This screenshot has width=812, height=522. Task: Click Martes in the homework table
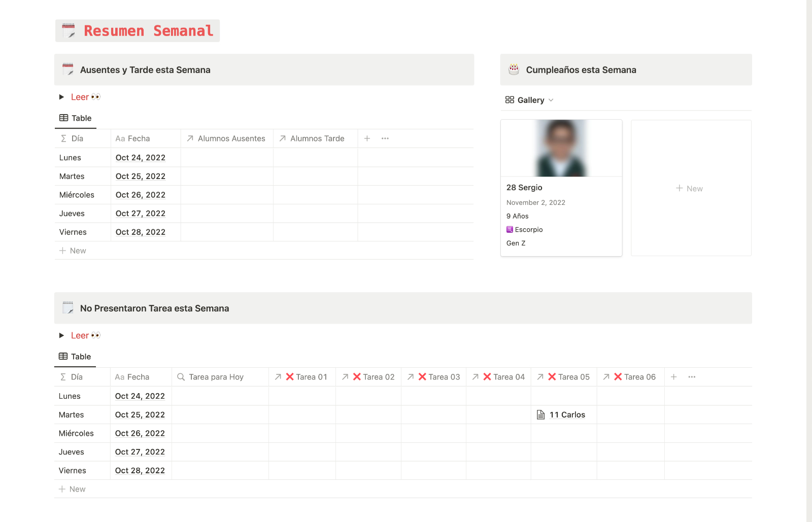coord(72,415)
